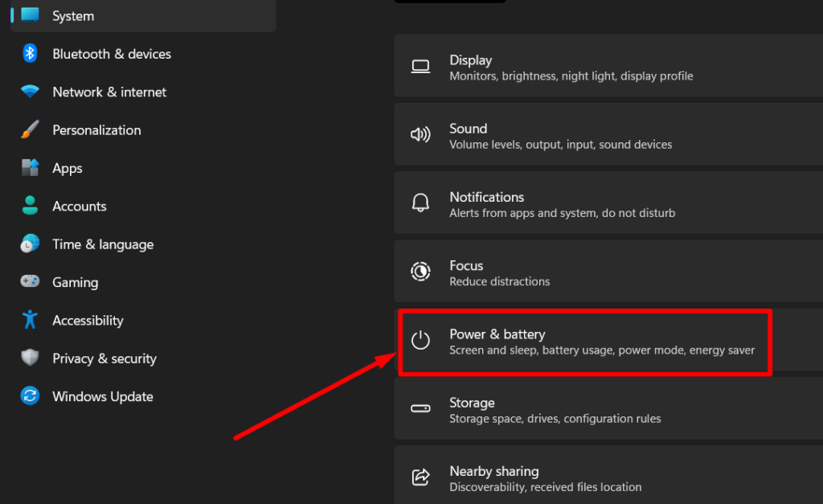Open the Accounts section
The height and width of the screenshot is (504, 823).
point(80,207)
